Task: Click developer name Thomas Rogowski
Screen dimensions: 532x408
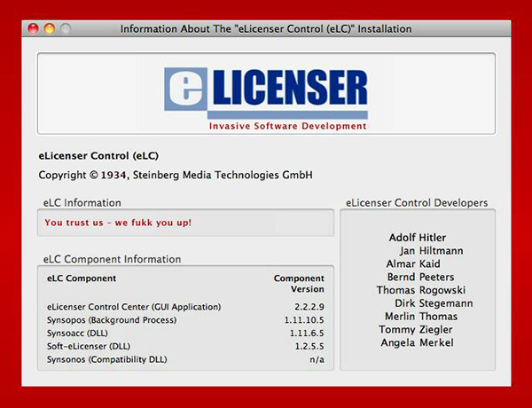Action: 420,290
